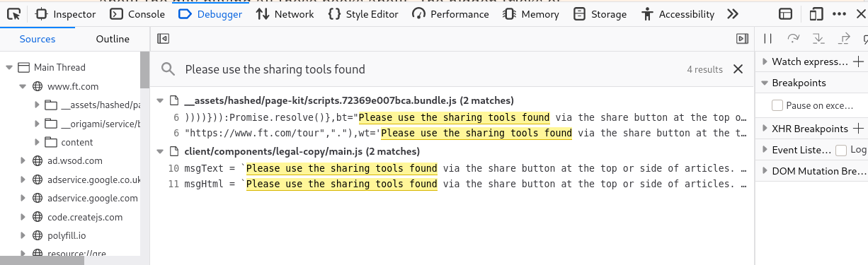
Task: Click the www.ft.com globe icon
Action: pos(38,87)
